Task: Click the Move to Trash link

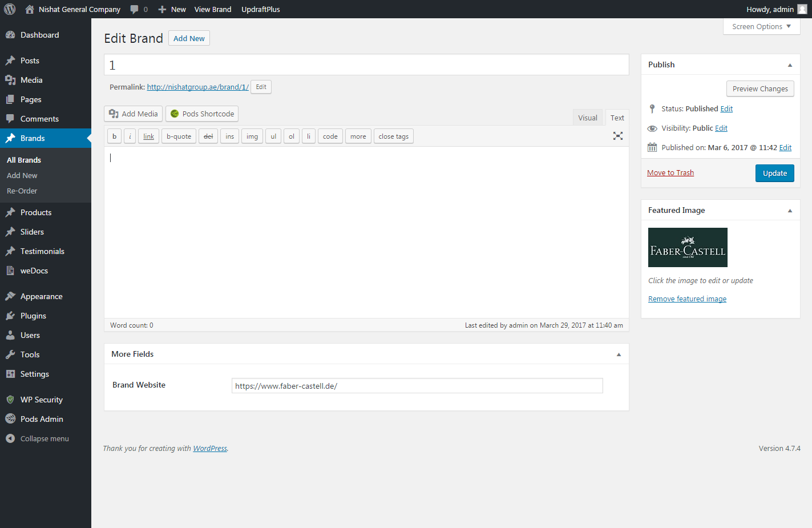Action: click(x=670, y=173)
